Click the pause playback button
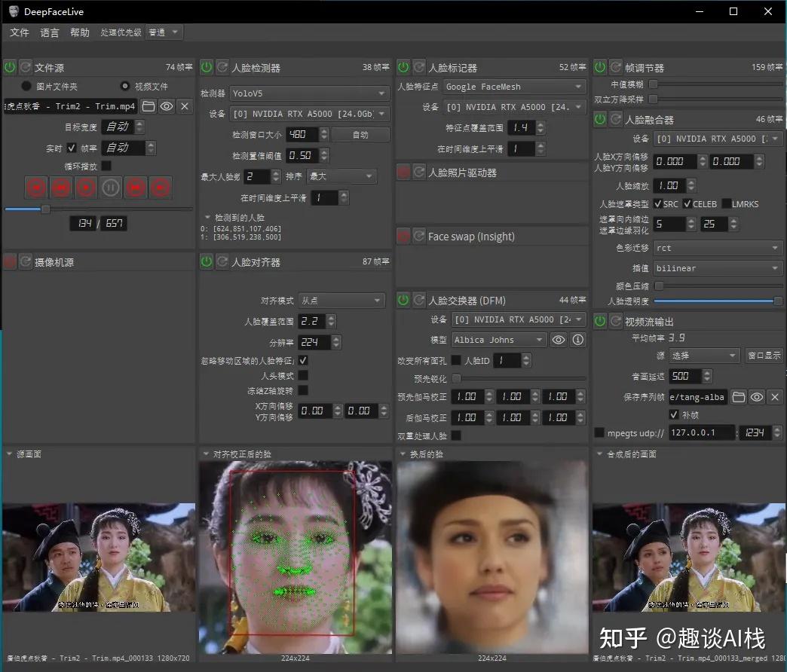The width and height of the screenshot is (787, 672). pyautogui.click(x=110, y=188)
